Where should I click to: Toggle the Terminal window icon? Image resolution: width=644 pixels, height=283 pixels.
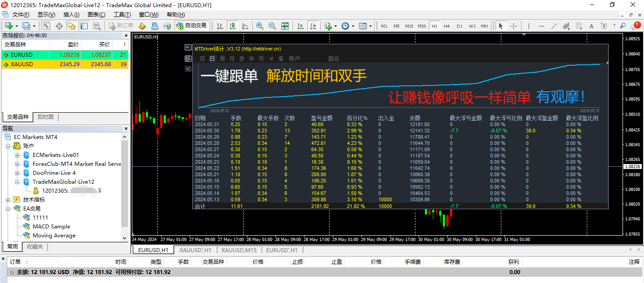pos(84,26)
